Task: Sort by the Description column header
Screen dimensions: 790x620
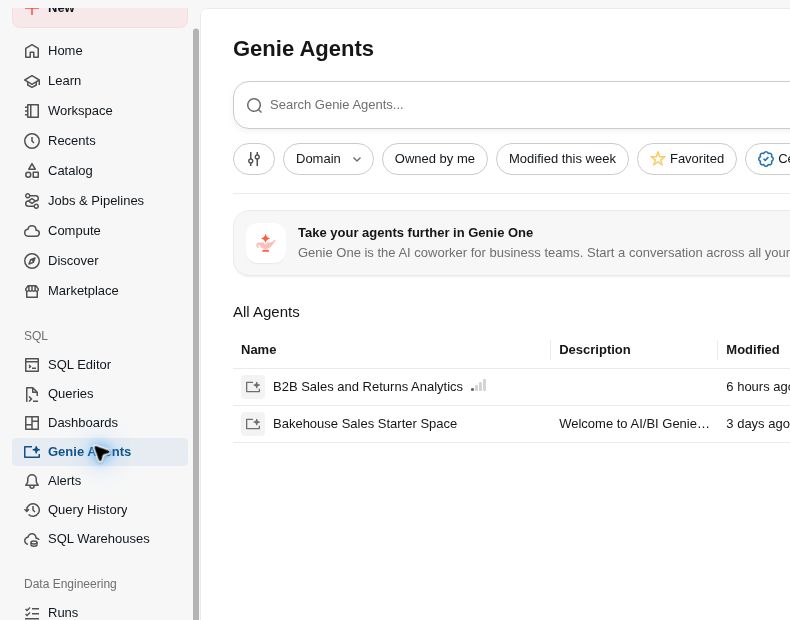Action: point(595,350)
